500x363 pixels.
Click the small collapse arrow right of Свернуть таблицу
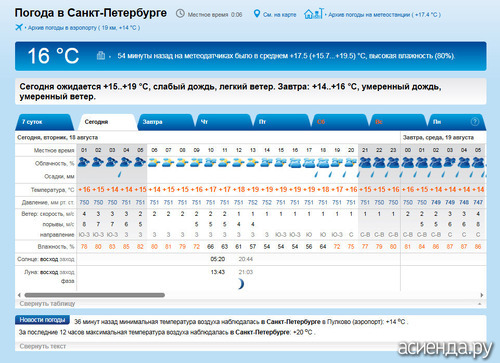point(479,304)
